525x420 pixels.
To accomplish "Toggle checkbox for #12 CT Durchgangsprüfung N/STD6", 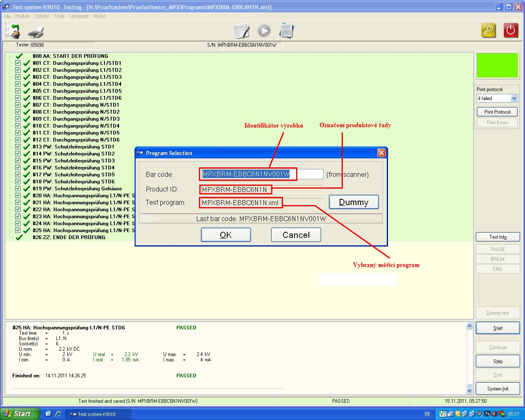I will pos(18,140).
